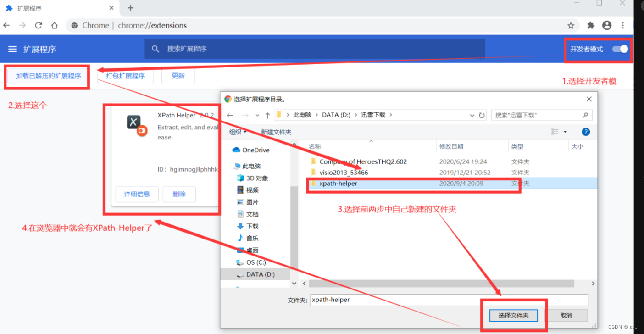Disable the 开发者模式 toggle
Viewport: 644px width, 334px height.
[x=619, y=49]
